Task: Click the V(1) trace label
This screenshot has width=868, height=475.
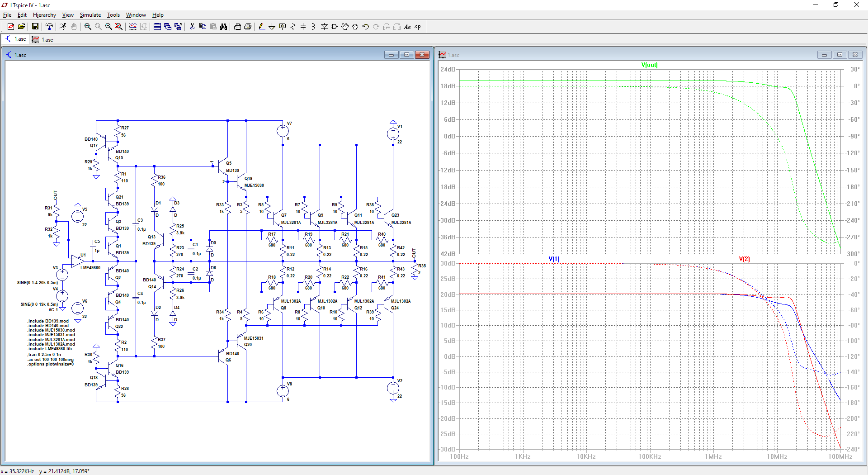Action: click(554, 259)
